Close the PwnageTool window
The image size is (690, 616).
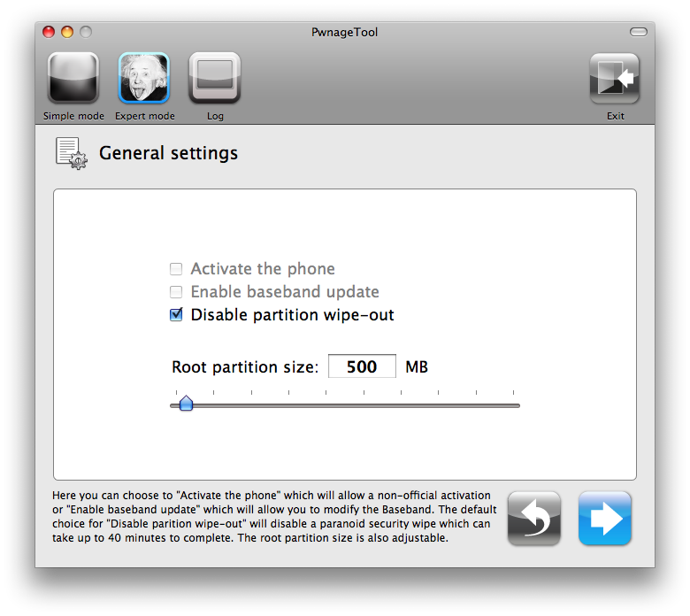tap(49, 32)
